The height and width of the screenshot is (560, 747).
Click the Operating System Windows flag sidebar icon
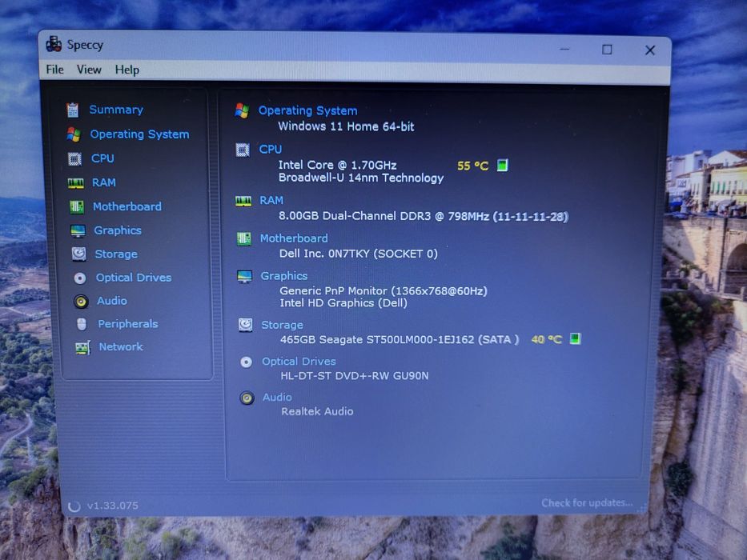[74, 134]
